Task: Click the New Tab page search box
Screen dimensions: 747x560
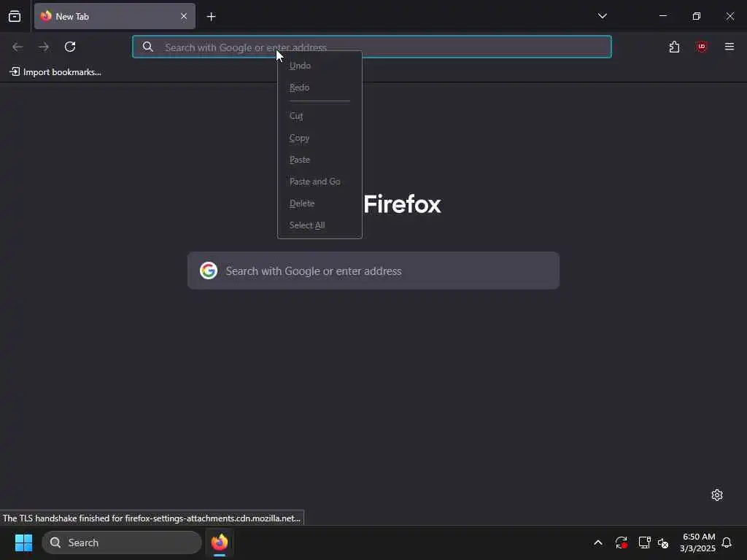Action: pos(373,271)
